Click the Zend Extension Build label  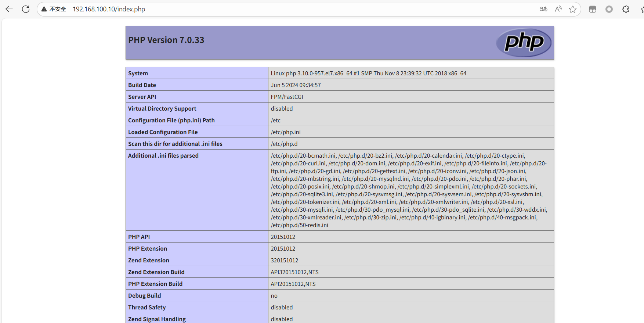pos(156,272)
